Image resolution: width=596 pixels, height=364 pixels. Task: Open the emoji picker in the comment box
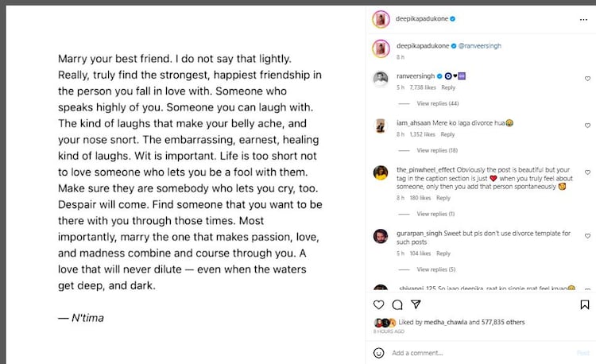tap(379, 353)
